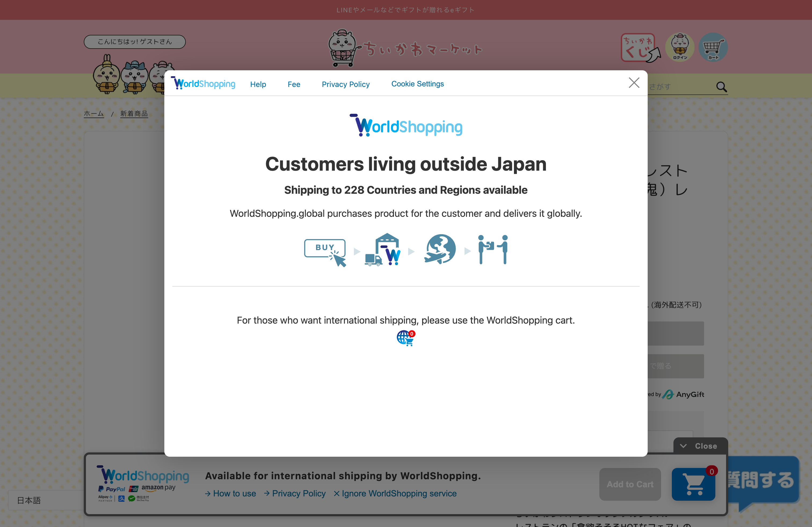
Task: Click the PayPal payment logo in the bottom bar
Action: [111, 489]
